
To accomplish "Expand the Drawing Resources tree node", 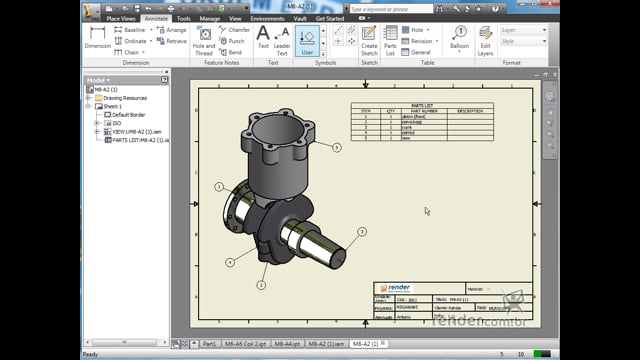I will (88, 98).
